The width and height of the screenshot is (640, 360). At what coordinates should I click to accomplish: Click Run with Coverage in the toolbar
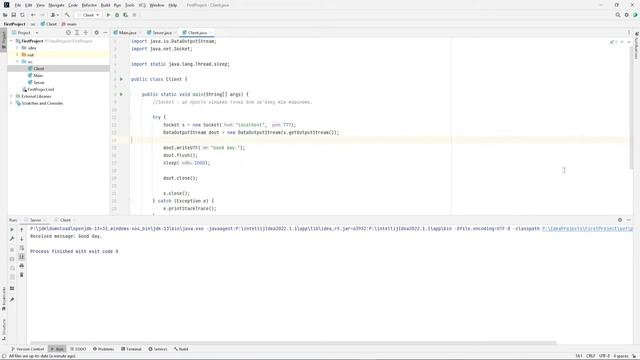[125, 15]
